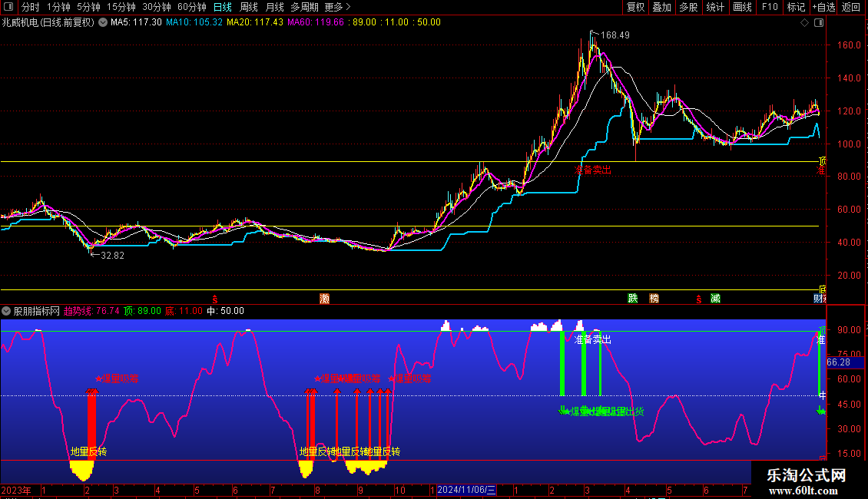This screenshot has height=499, width=868.
Task: Click the 复权 button
Action: coord(635,7)
